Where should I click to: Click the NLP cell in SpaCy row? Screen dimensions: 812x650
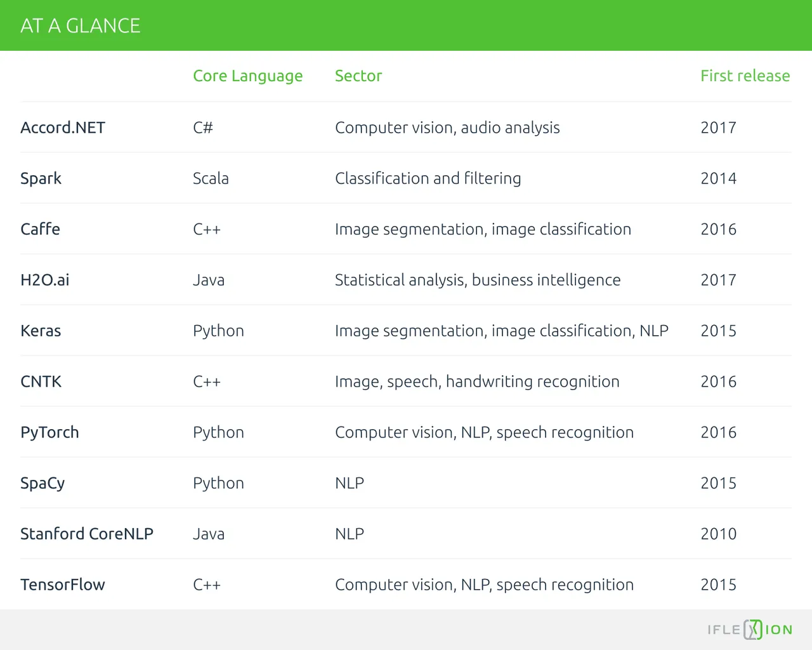350,483
